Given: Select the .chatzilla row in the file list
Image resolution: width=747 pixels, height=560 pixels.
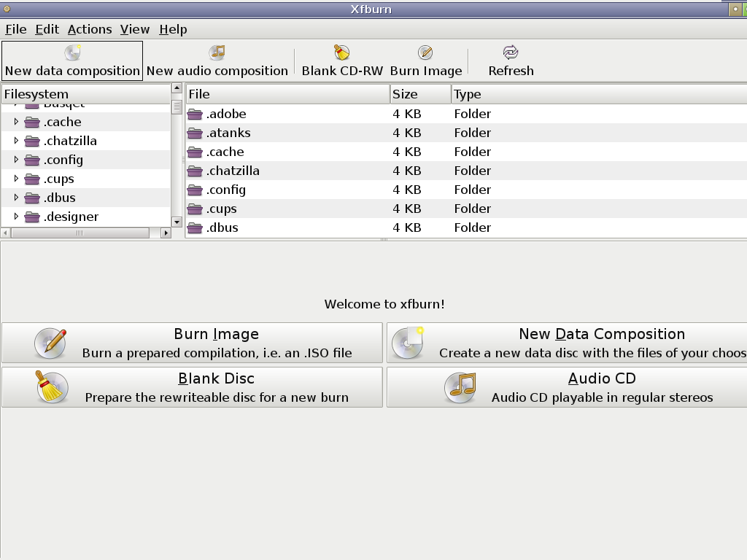Looking at the screenshot, I should (x=466, y=171).
